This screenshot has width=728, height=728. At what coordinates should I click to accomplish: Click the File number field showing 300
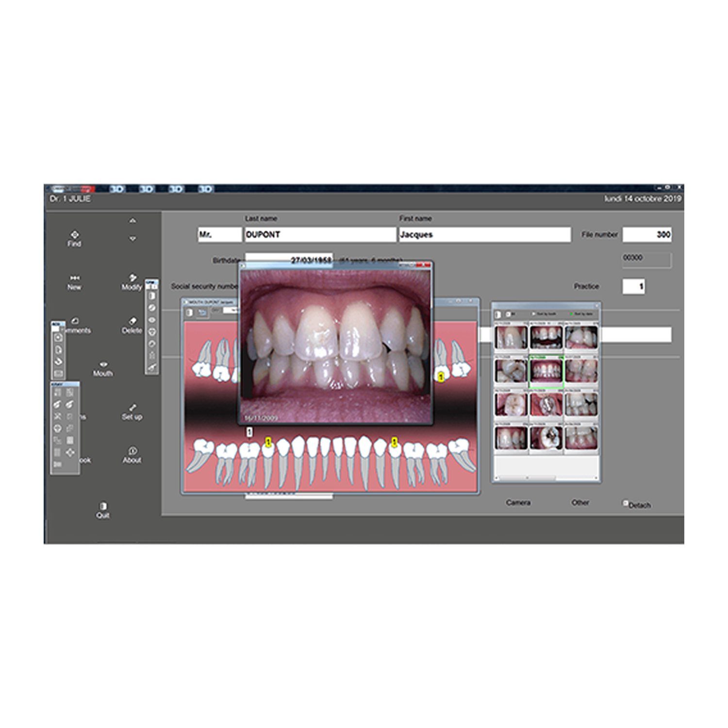click(647, 234)
